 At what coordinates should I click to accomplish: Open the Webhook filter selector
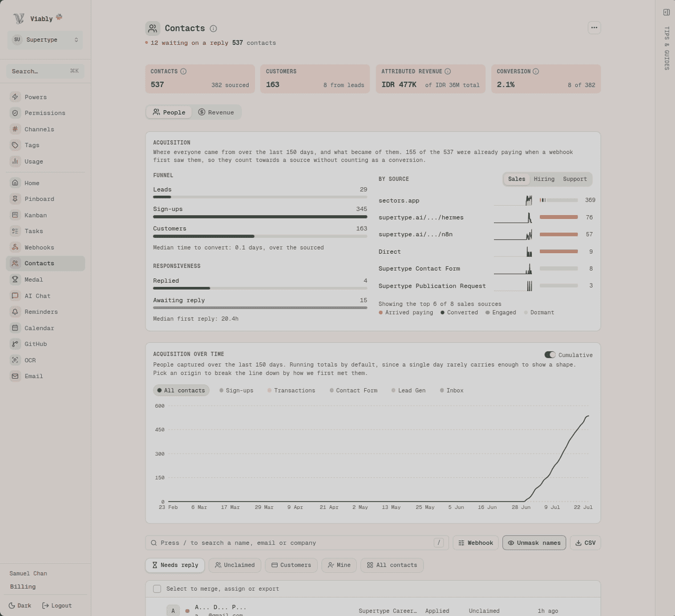(x=476, y=543)
